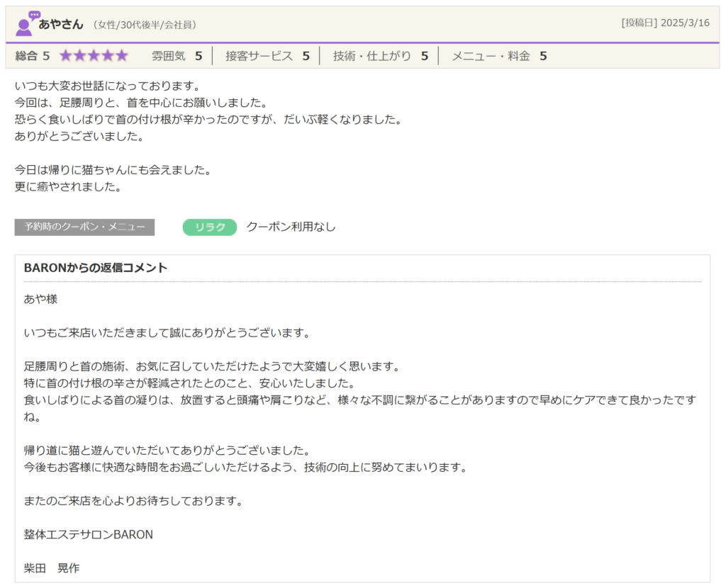
Task: Click the 整体エステサロンBARON signature line
Action: pyautogui.click(x=89, y=534)
